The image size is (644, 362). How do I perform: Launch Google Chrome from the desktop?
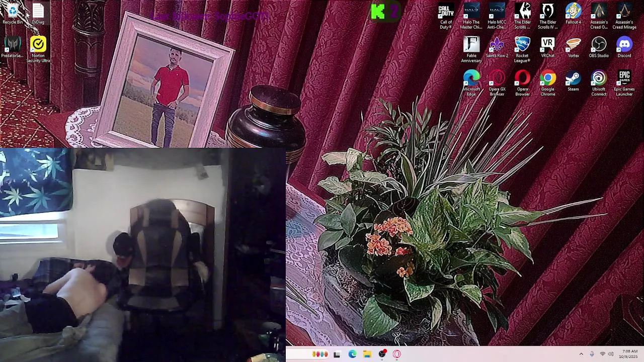[x=548, y=83]
